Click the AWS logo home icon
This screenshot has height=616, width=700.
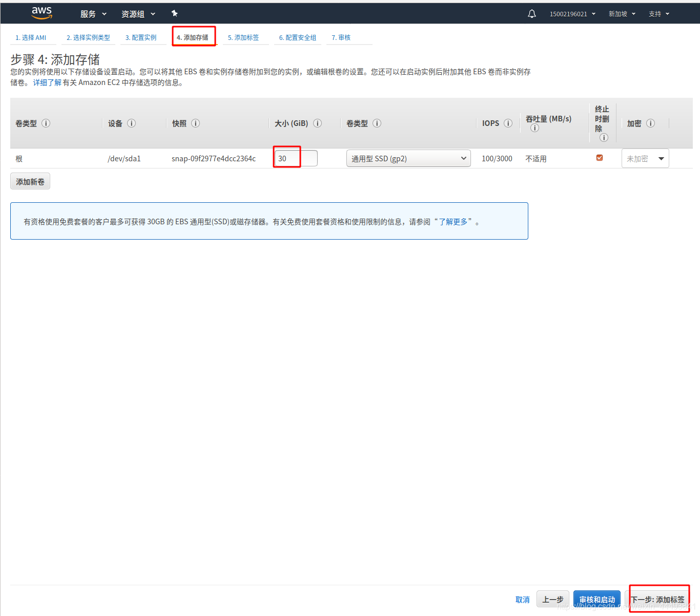[42, 13]
